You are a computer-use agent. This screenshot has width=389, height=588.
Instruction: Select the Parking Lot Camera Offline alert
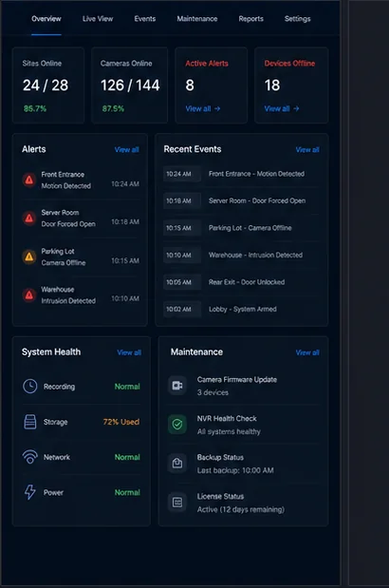tap(80, 256)
